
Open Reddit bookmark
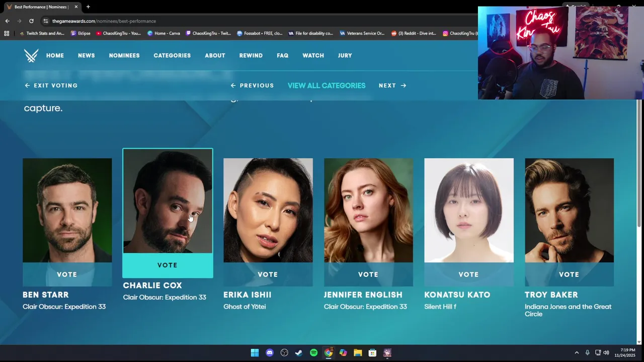click(x=414, y=33)
